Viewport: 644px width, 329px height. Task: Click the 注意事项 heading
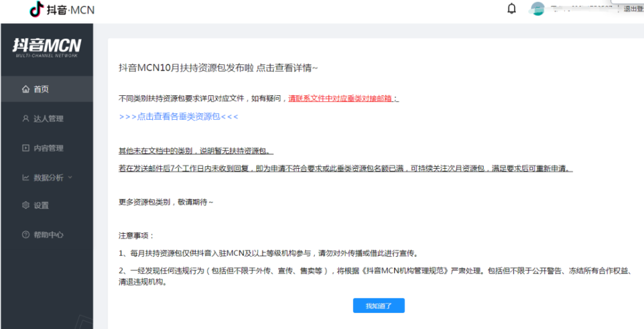[136, 236]
